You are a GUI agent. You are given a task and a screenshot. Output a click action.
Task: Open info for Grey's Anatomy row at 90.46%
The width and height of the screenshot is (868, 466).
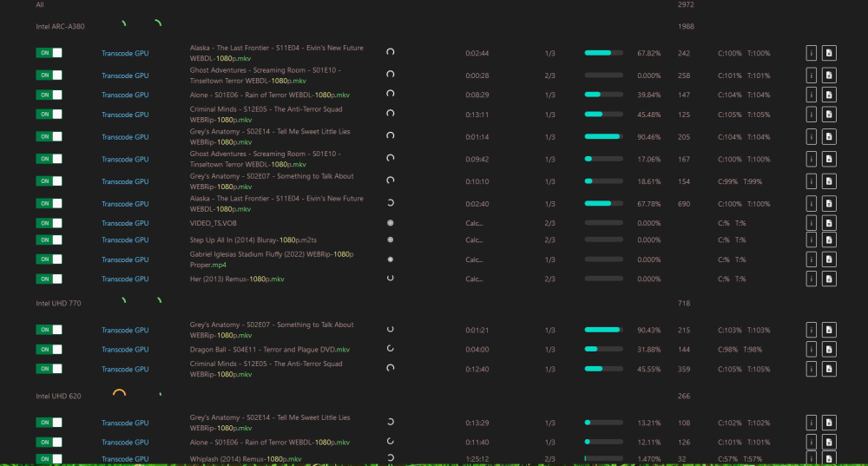[x=811, y=137]
